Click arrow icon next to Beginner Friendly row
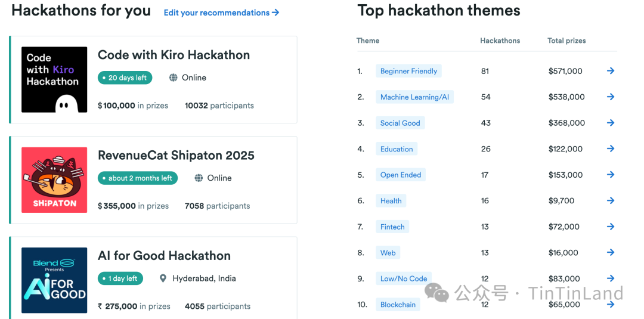 pyautogui.click(x=611, y=70)
